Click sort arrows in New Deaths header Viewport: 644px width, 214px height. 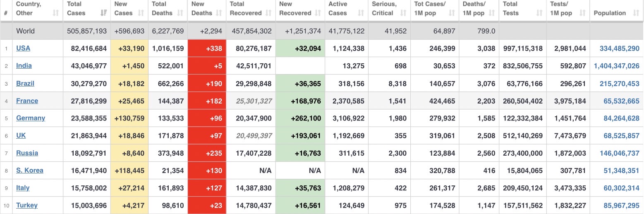220,13
